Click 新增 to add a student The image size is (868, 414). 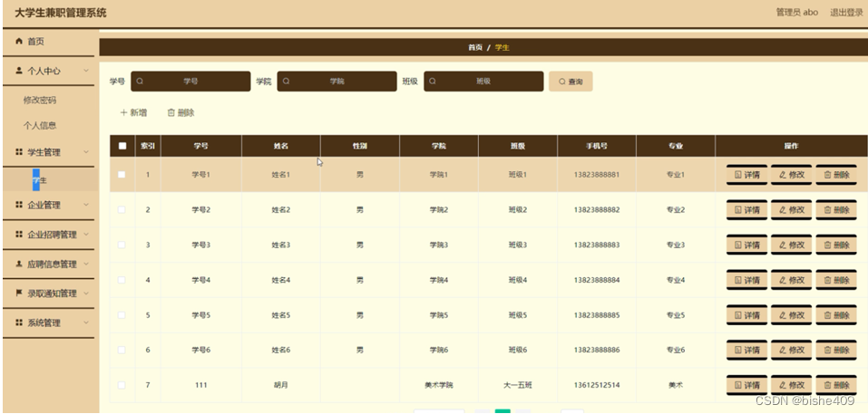tap(133, 112)
